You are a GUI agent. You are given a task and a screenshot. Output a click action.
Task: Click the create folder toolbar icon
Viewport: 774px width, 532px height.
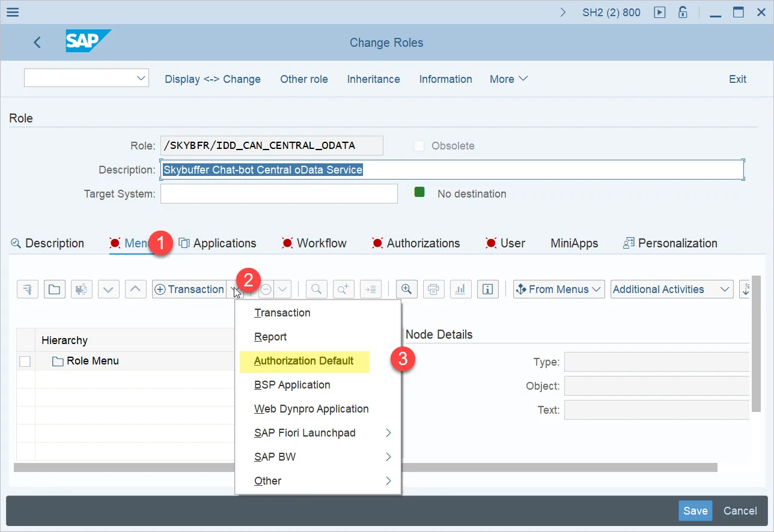[54, 289]
